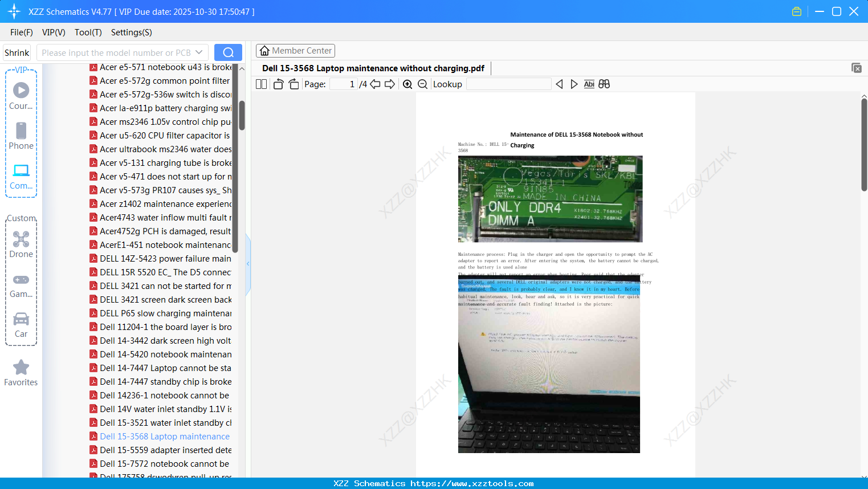This screenshot has height=489, width=868.
Task: Open 'Acer la-e911p battery charging' file
Action: pyautogui.click(x=161, y=108)
